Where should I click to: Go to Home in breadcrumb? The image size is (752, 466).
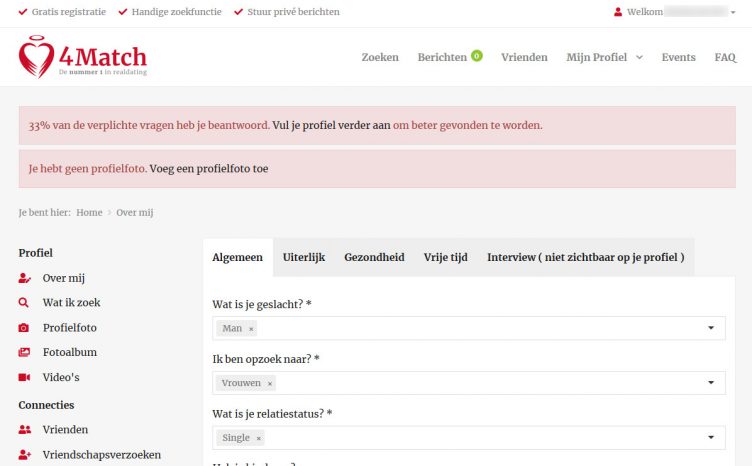89,213
